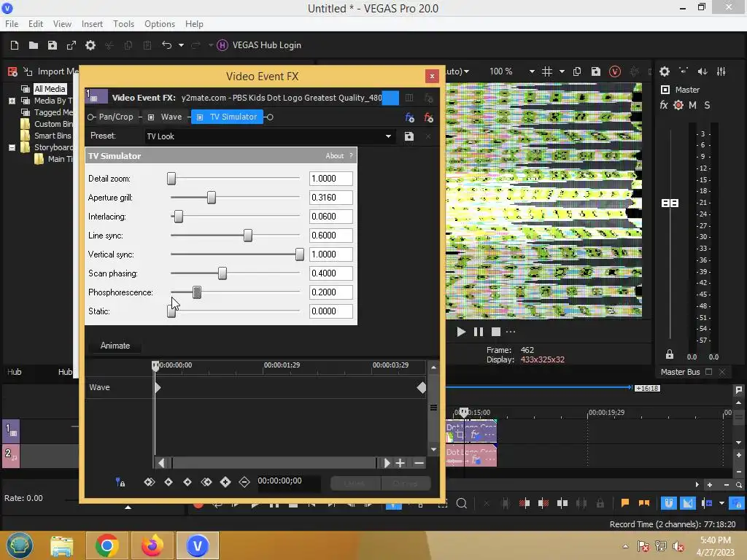
Task: Open the Insert menu
Action: 92,24
